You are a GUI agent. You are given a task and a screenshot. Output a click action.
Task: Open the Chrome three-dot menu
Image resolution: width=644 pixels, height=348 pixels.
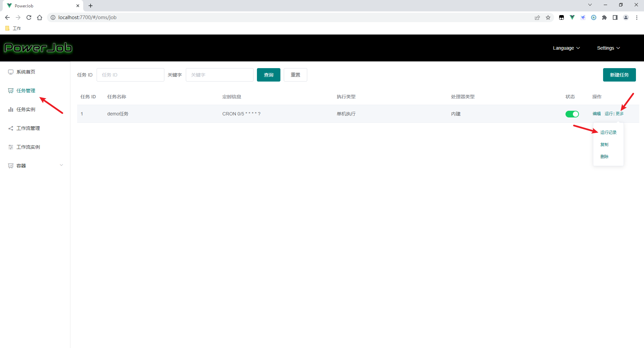pos(637,17)
